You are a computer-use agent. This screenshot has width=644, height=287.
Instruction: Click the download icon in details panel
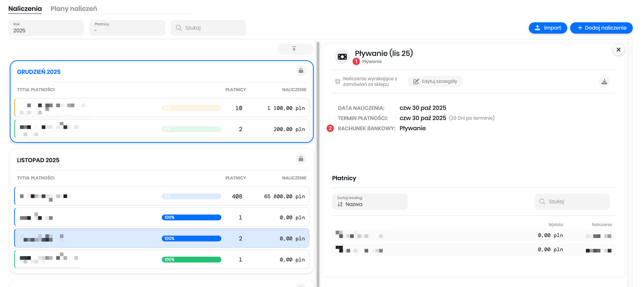tap(604, 82)
